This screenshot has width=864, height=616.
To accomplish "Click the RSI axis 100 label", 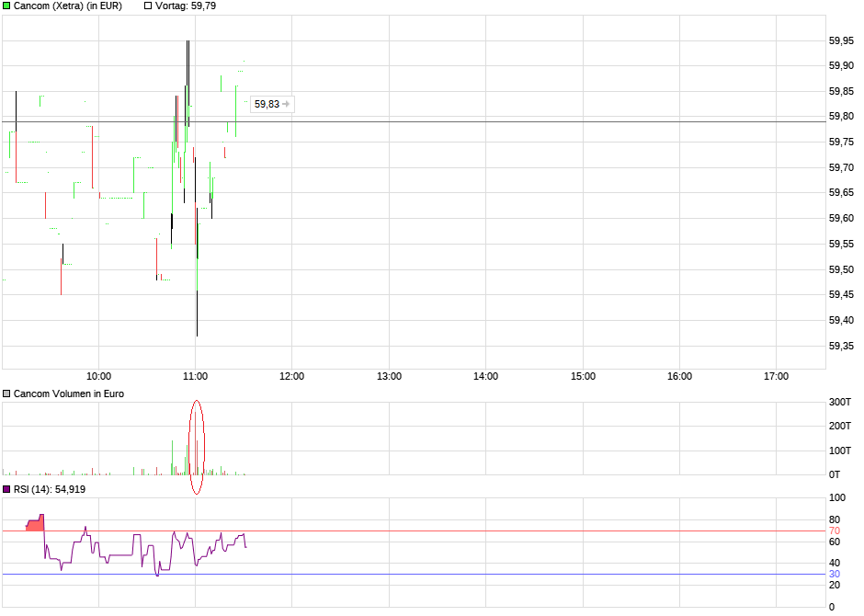I will tap(837, 497).
